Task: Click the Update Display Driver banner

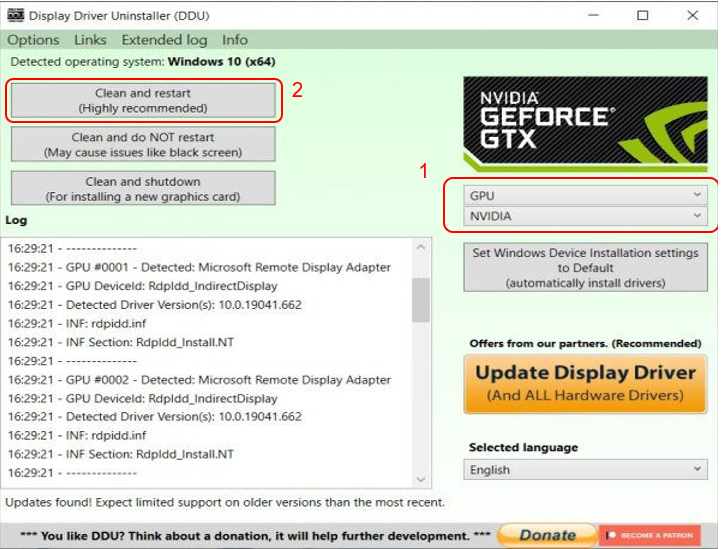Action: point(585,384)
